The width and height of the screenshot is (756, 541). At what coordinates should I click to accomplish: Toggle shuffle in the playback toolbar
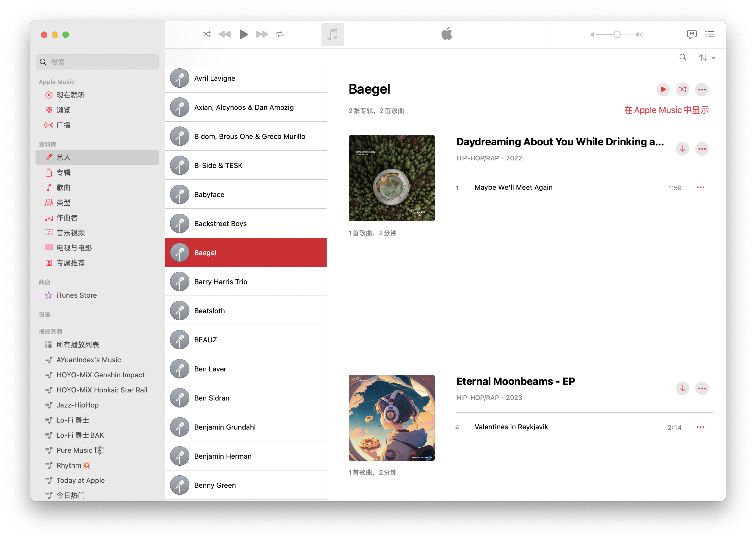(x=206, y=34)
